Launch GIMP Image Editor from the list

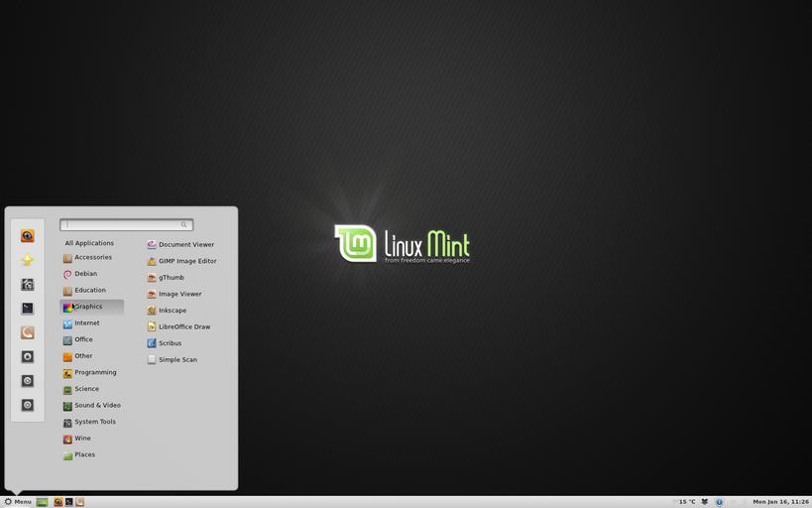(x=186, y=261)
